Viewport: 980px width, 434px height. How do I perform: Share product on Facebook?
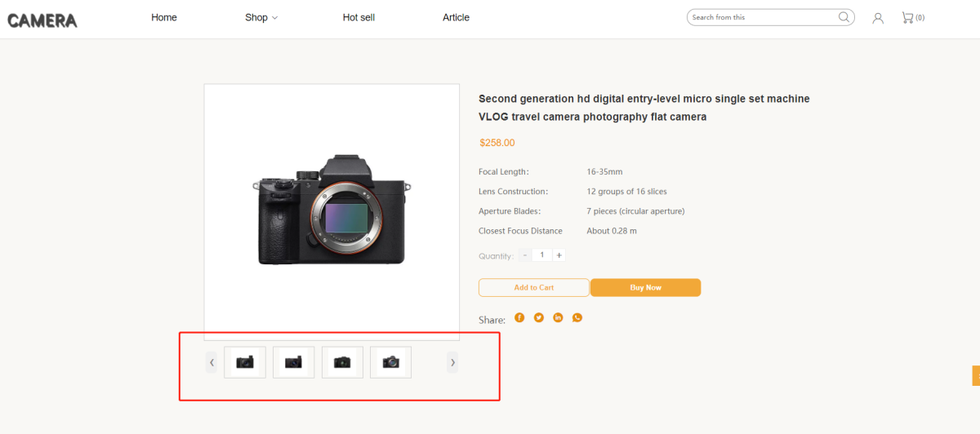(519, 317)
